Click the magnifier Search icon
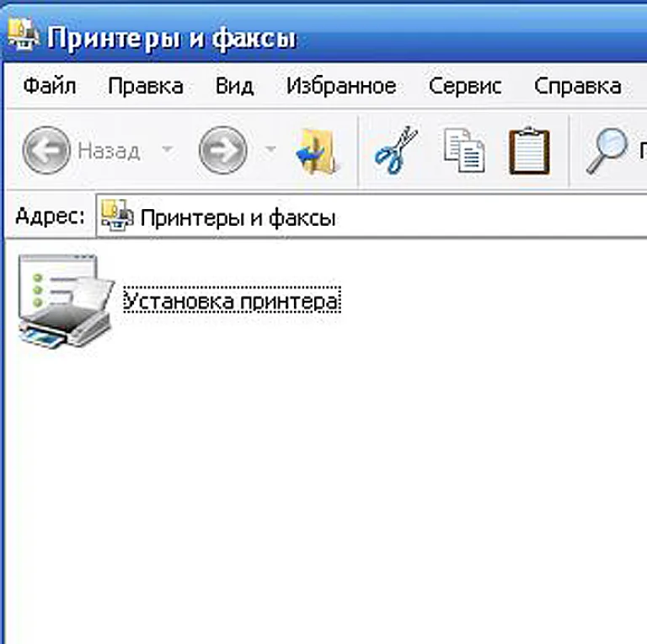 click(607, 151)
